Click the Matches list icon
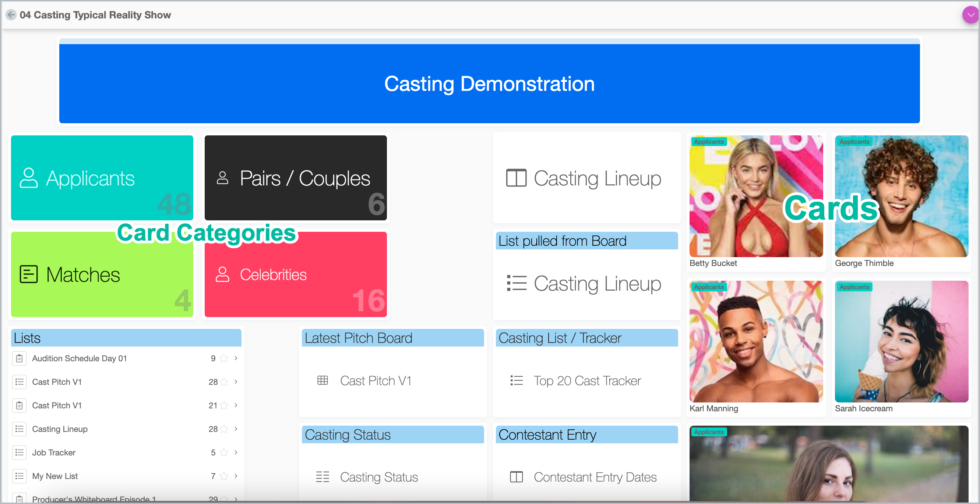The height and width of the screenshot is (504, 980). (x=29, y=274)
